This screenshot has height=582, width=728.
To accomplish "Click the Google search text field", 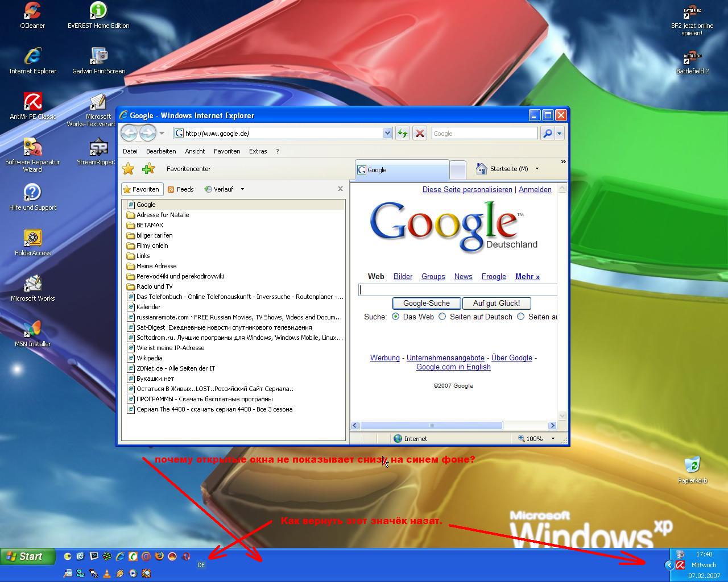I will pos(458,289).
